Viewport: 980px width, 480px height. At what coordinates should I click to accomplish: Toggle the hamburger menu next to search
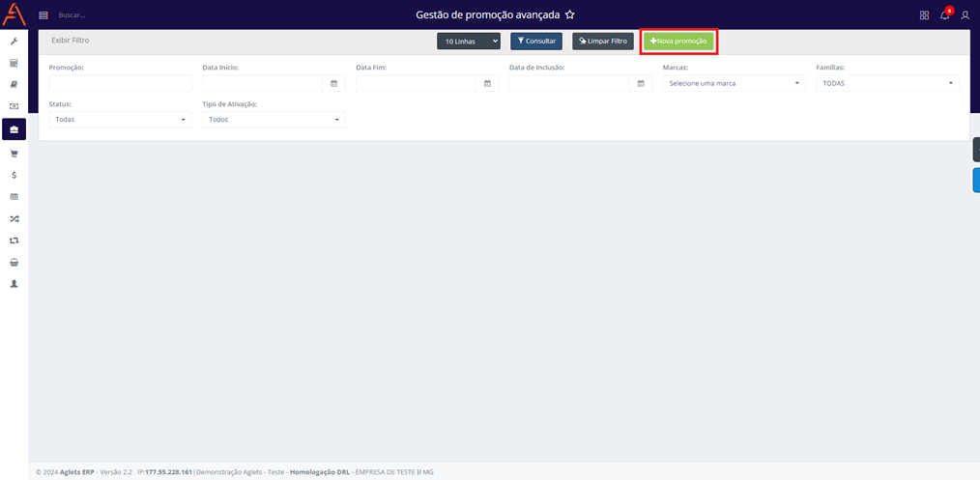click(43, 15)
